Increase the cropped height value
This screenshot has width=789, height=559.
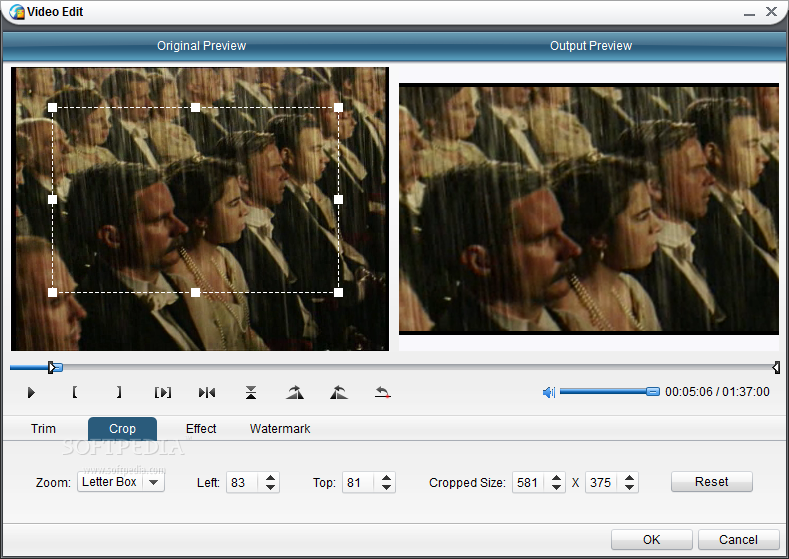coord(629,477)
